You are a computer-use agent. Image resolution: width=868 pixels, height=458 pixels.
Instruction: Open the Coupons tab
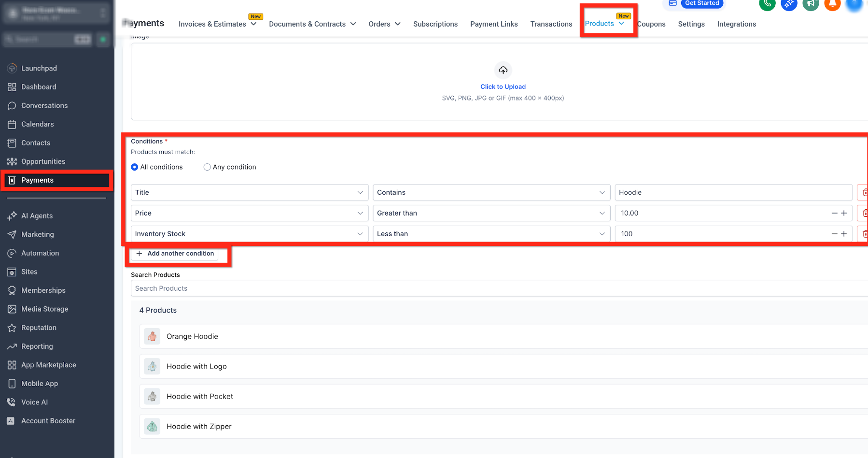coord(651,24)
